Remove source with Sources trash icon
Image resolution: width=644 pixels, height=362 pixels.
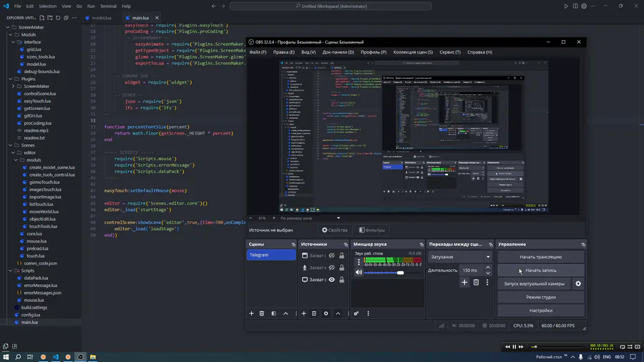click(x=314, y=313)
